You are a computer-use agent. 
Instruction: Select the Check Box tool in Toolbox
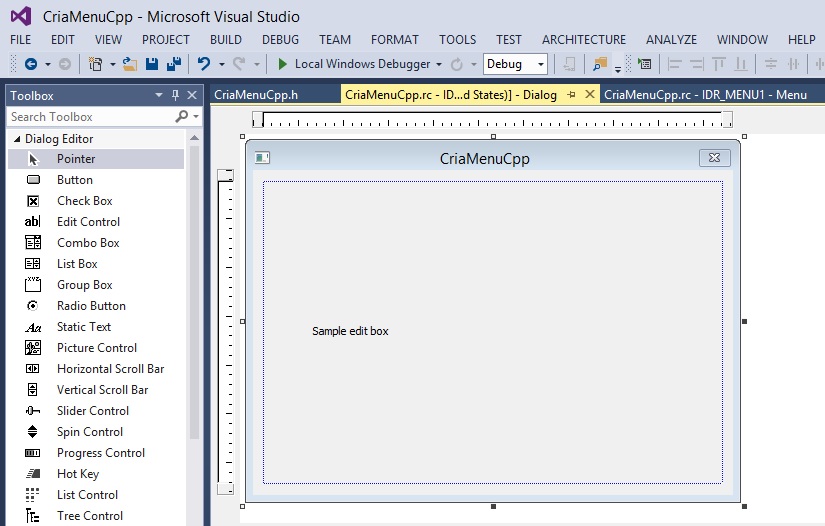(x=84, y=201)
